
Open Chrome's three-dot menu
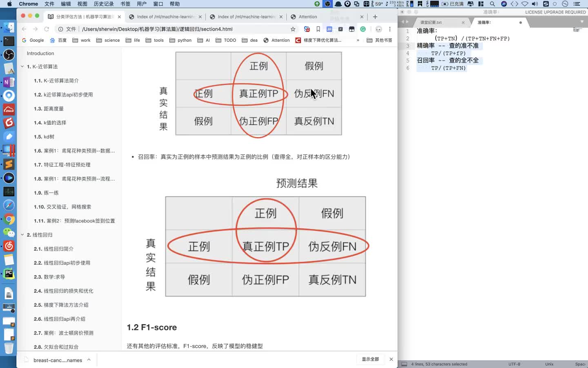[x=390, y=29]
